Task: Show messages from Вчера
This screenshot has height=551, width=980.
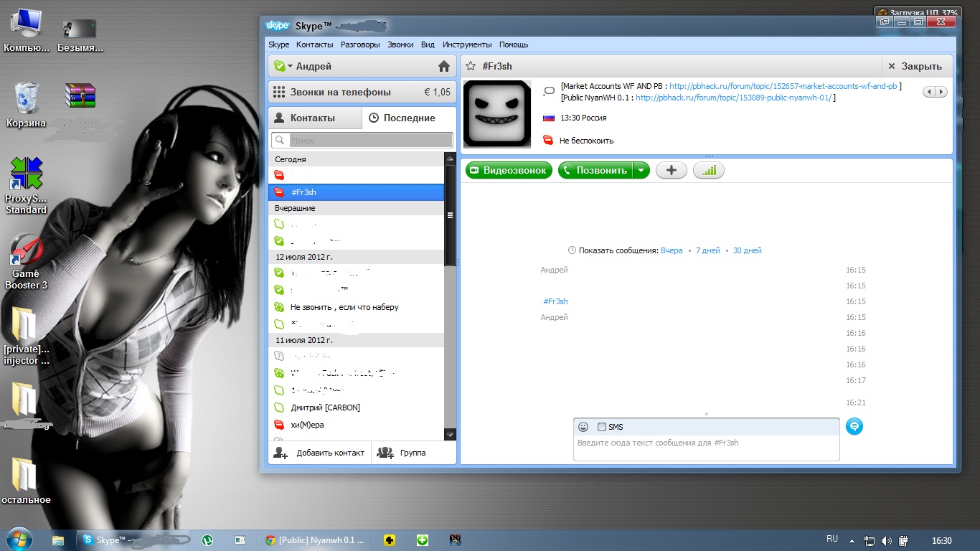Action: [x=672, y=250]
